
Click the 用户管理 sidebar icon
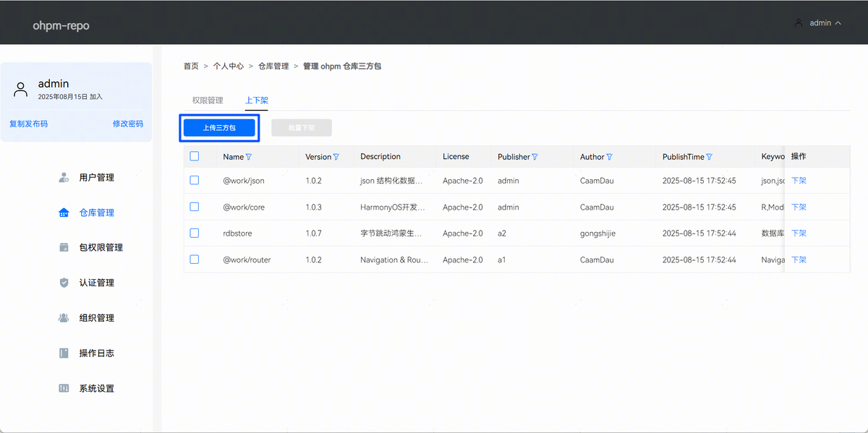[64, 178]
